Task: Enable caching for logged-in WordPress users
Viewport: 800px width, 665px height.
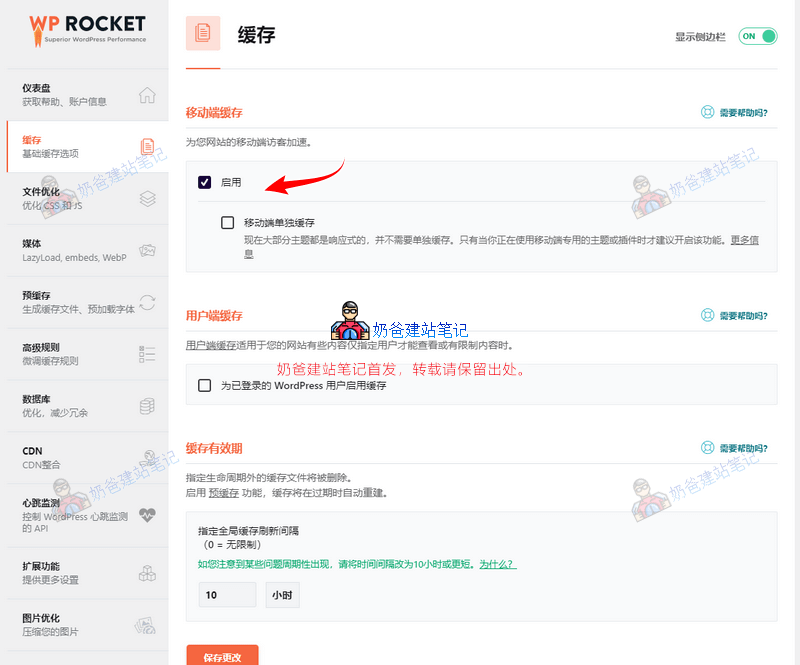Action: pyautogui.click(x=204, y=385)
